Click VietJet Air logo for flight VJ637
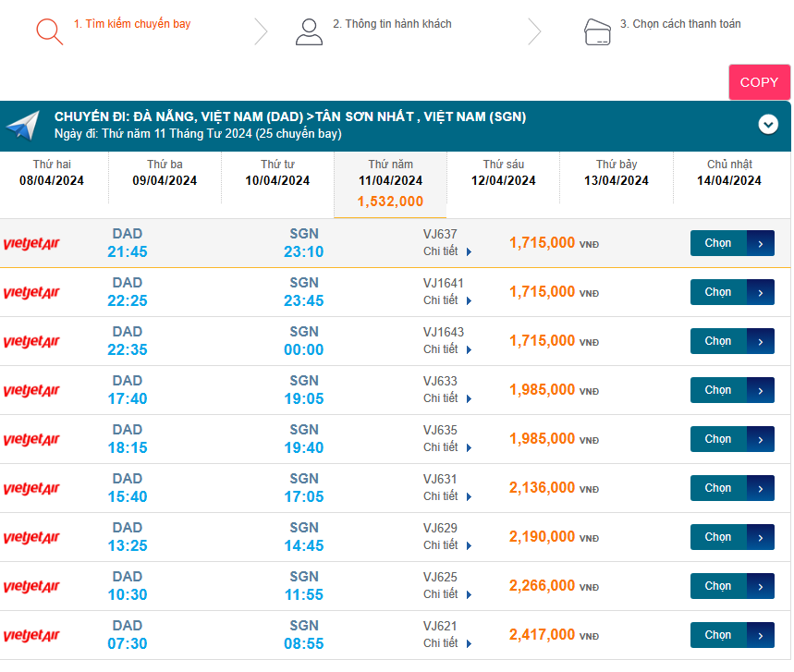The width and height of the screenshot is (794, 672). [x=31, y=244]
